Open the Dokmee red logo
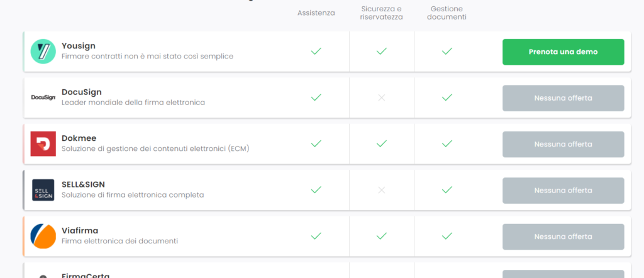 click(43, 144)
